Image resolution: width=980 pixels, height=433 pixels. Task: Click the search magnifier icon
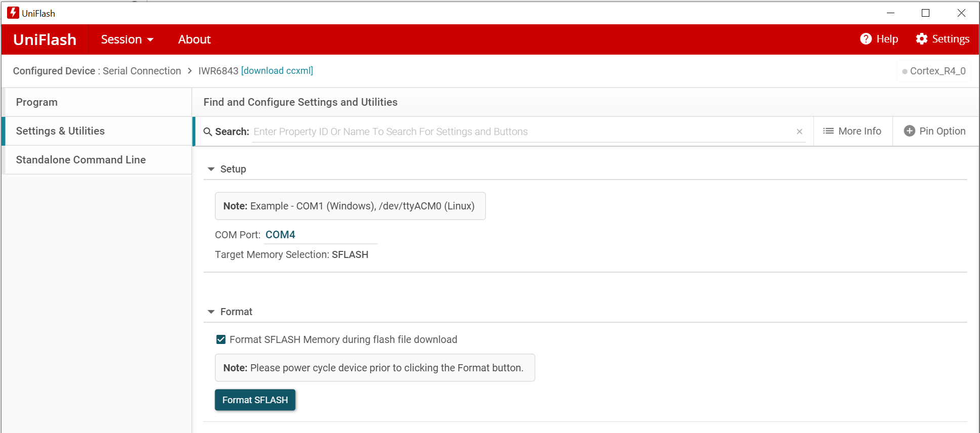click(x=208, y=132)
